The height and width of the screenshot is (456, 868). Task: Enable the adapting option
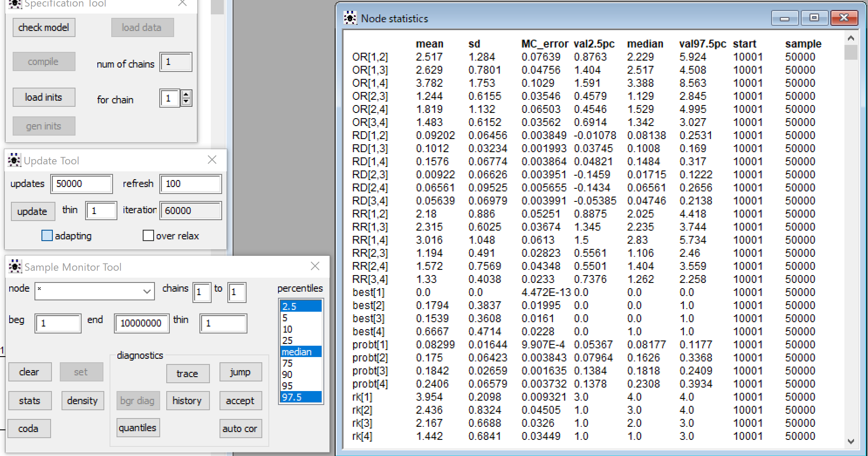pos(46,235)
